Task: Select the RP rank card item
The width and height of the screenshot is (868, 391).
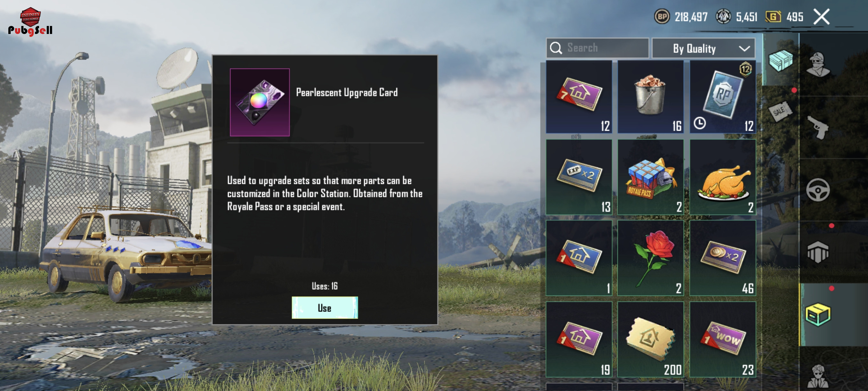Action: coord(722,97)
